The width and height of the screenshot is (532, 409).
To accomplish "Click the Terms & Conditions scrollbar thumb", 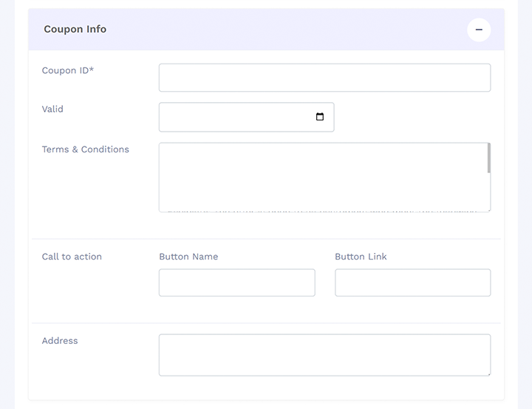I will click(x=489, y=158).
